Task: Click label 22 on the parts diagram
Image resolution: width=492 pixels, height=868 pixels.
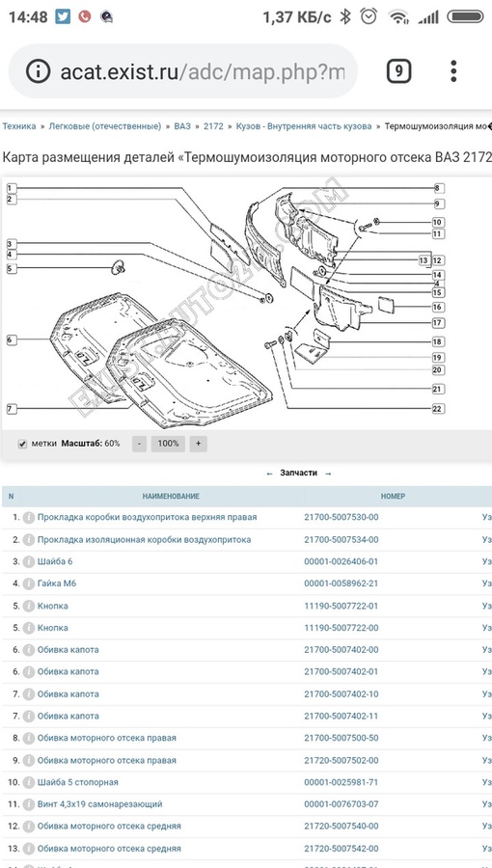Action: pyautogui.click(x=437, y=409)
